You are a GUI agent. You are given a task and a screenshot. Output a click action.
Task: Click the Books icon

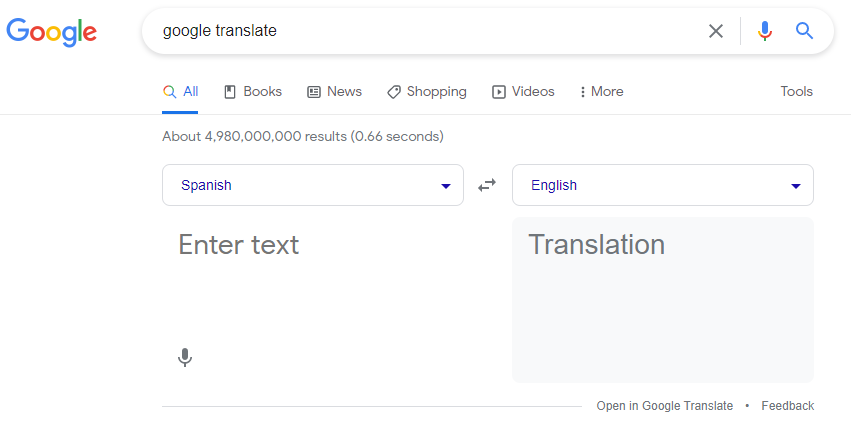(x=230, y=92)
